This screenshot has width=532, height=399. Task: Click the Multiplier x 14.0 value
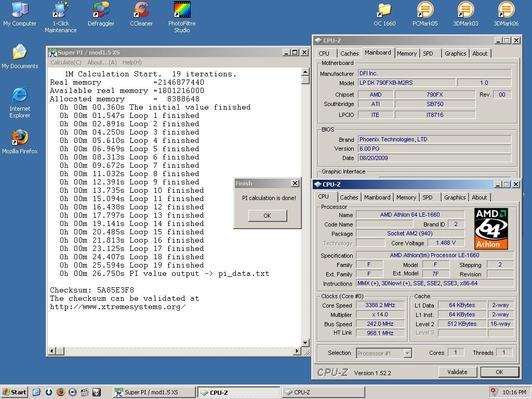[x=380, y=314]
